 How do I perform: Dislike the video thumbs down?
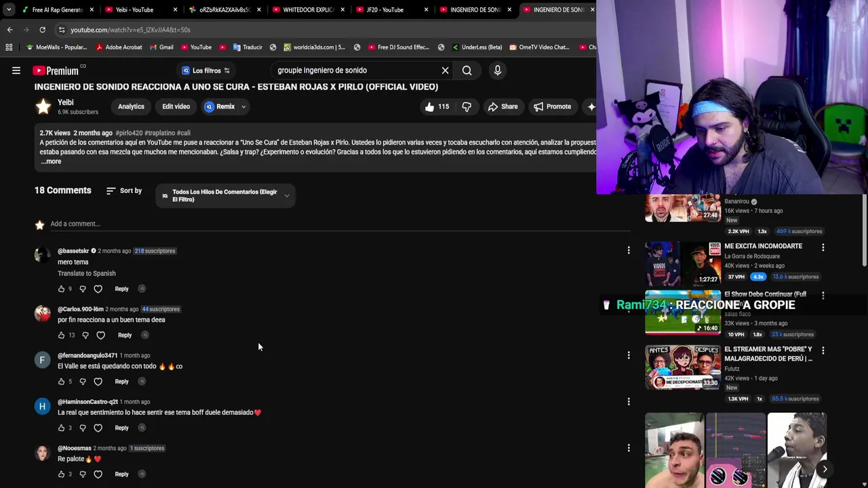(x=467, y=106)
